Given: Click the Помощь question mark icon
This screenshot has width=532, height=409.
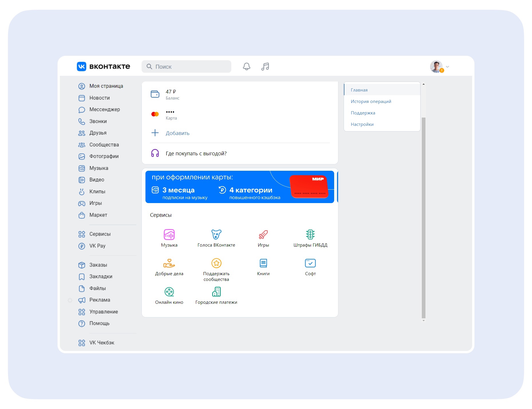Looking at the screenshot, I should [x=82, y=323].
